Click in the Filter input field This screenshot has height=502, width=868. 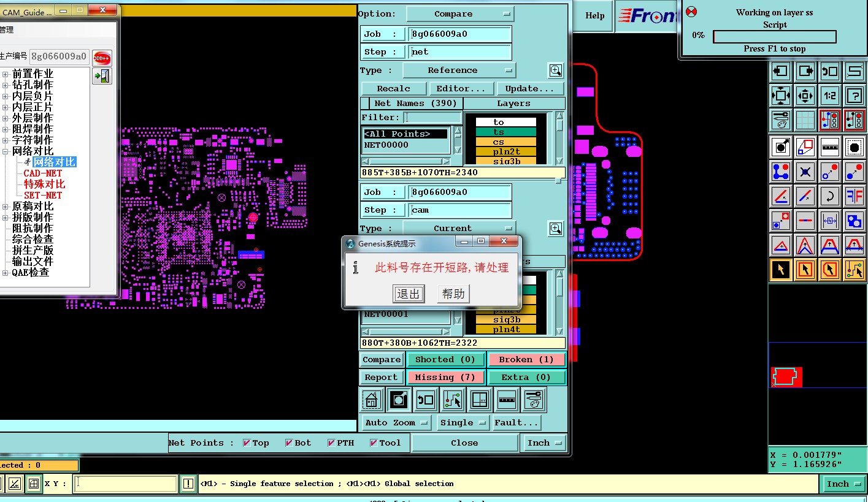click(433, 118)
